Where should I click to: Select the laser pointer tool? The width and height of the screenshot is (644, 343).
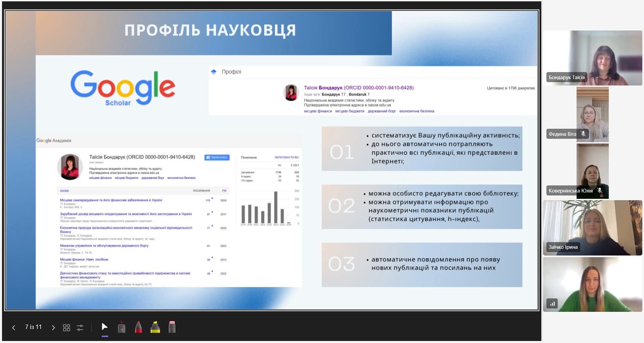(122, 327)
